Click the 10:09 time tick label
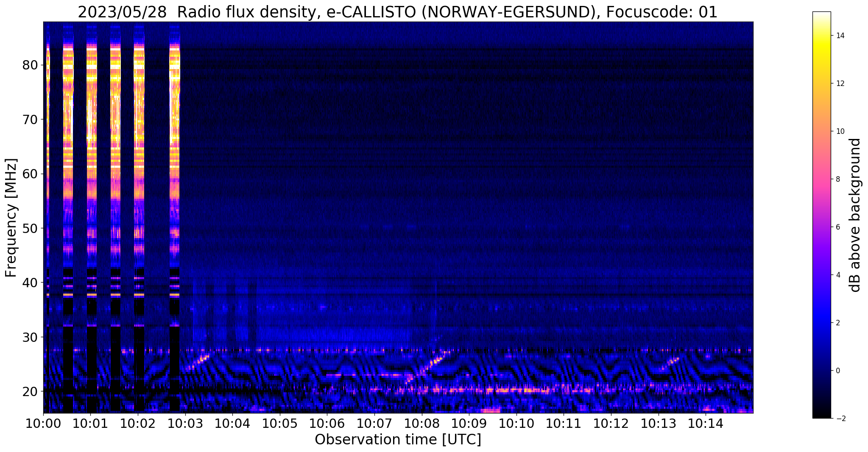The width and height of the screenshot is (868, 452). coord(469,423)
